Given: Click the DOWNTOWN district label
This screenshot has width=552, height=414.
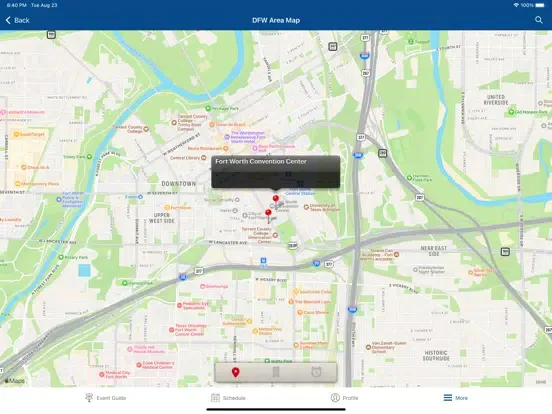Looking at the screenshot, I should click(x=178, y=184).
